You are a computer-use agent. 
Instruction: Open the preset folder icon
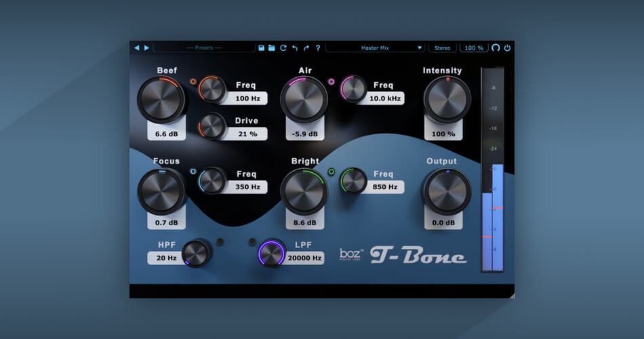pos(271,48)
